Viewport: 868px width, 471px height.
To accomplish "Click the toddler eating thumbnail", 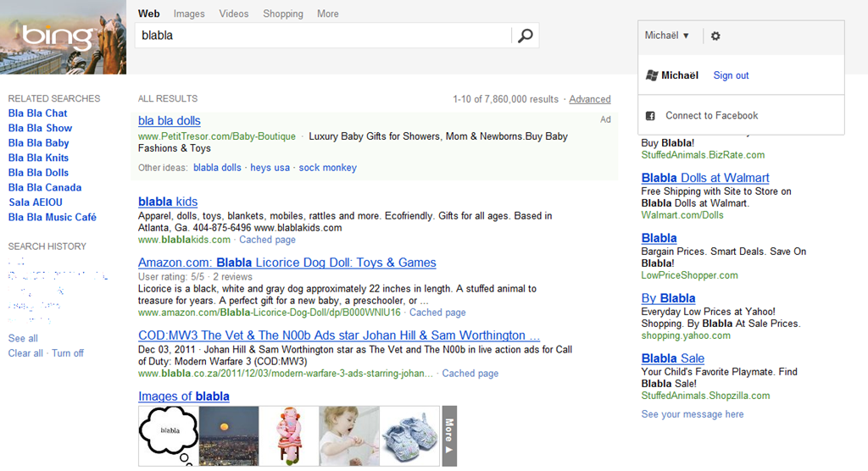I will pos(349,436).
